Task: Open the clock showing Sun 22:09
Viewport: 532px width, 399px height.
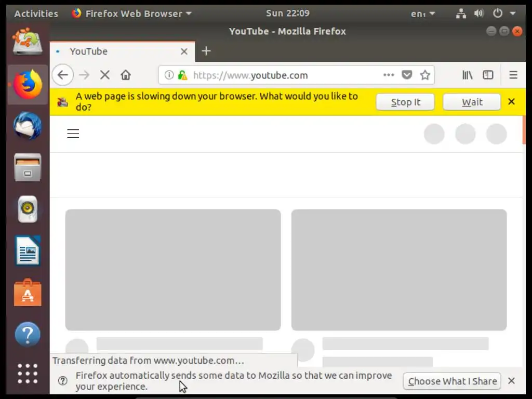Action: tap(287, 13)
